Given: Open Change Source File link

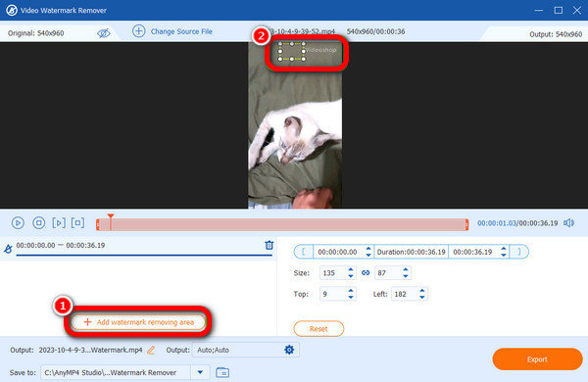Looking at the screenshot, I should point(181,31).
